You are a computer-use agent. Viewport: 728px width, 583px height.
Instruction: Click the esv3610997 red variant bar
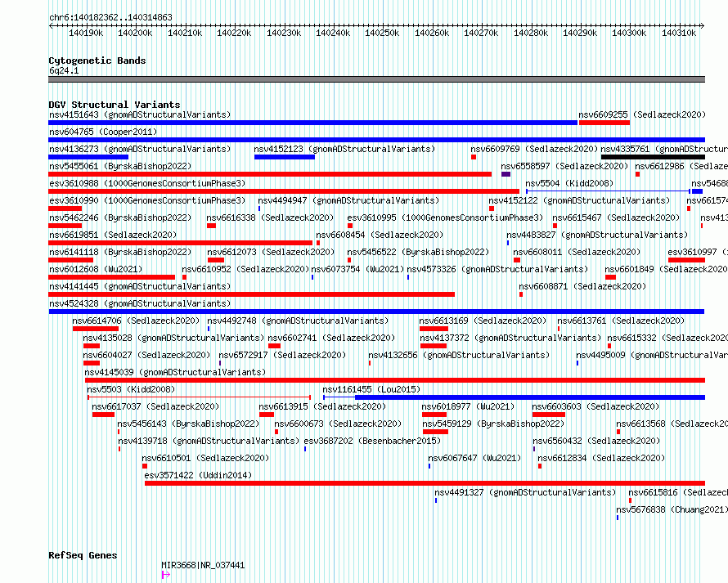pyautogui.click(x=686, y=260)
